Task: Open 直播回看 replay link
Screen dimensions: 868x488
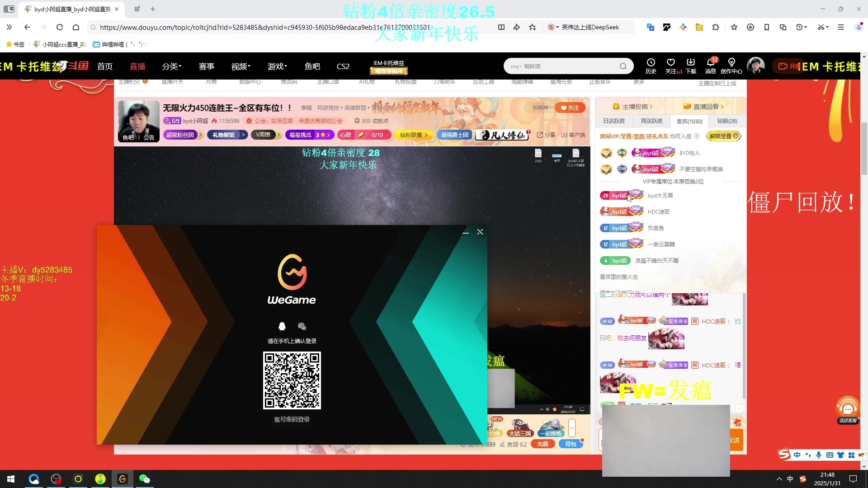Action: click(703, 107)
